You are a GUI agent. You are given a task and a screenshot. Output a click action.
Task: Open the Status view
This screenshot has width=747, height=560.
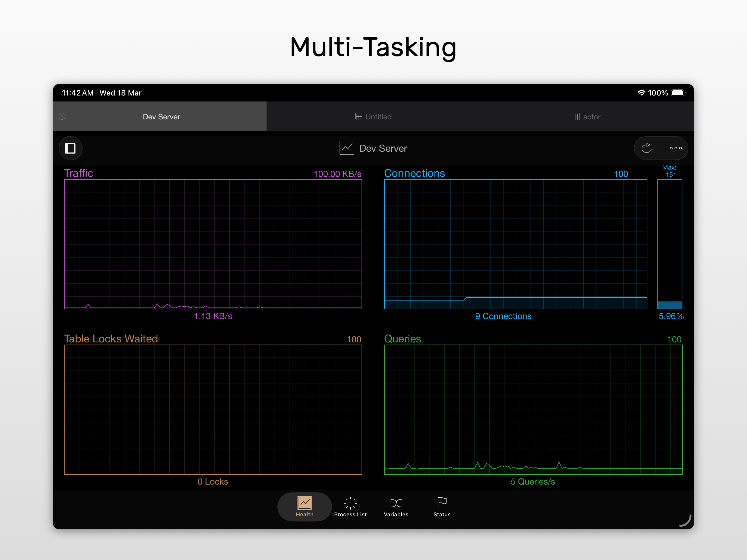pyautogui.click(x=442, y=507)
